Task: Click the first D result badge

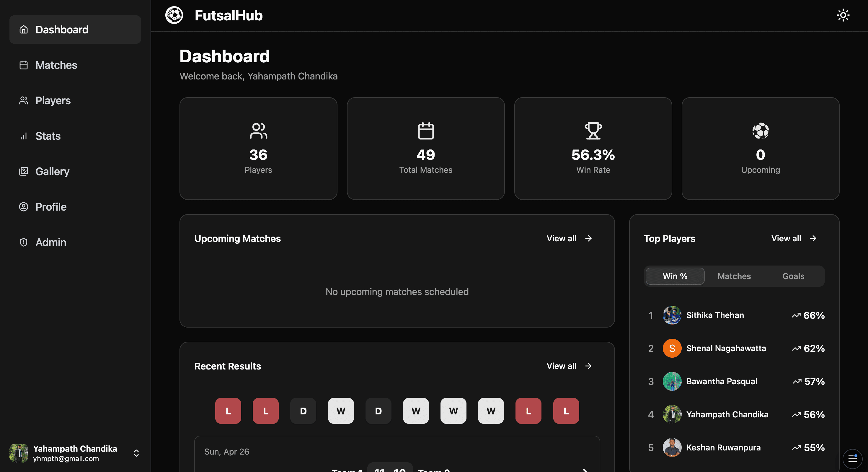Action: click(303, 411)
